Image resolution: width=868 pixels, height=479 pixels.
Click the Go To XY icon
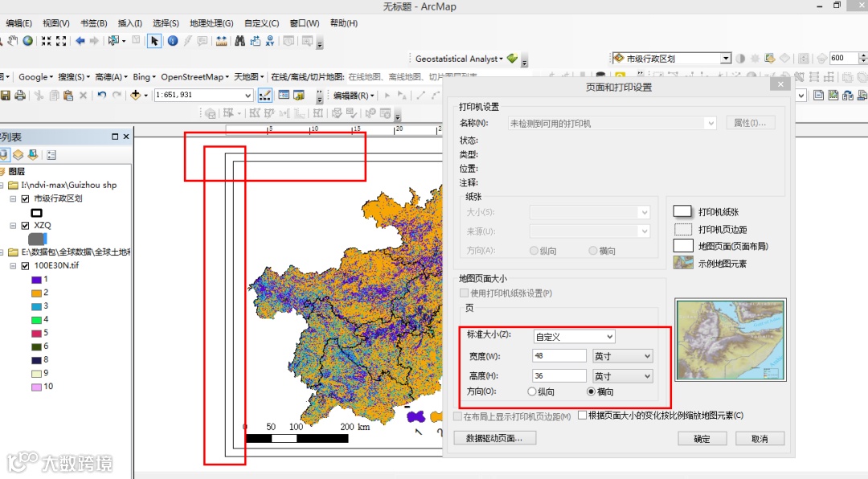(x=269, y=41)
